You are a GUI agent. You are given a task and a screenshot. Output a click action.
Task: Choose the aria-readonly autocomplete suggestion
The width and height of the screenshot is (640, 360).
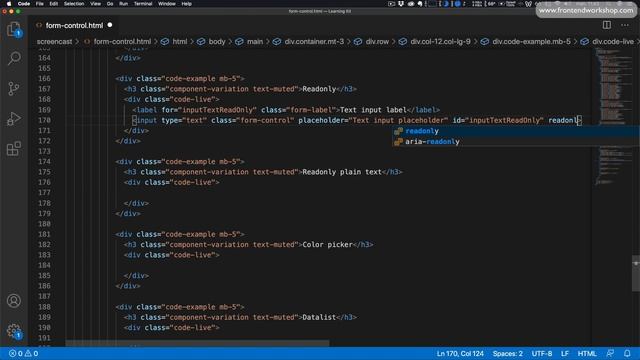pos(516,142)
